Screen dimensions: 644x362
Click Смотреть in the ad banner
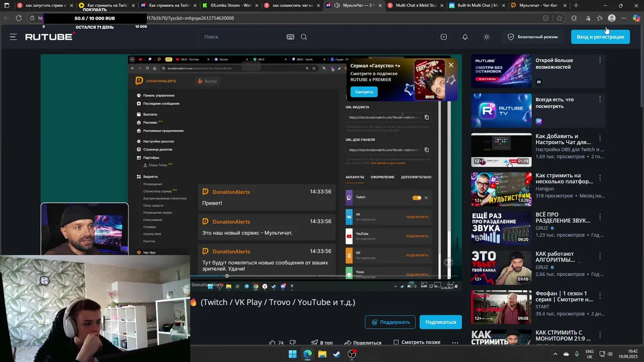tap(364, 92)
